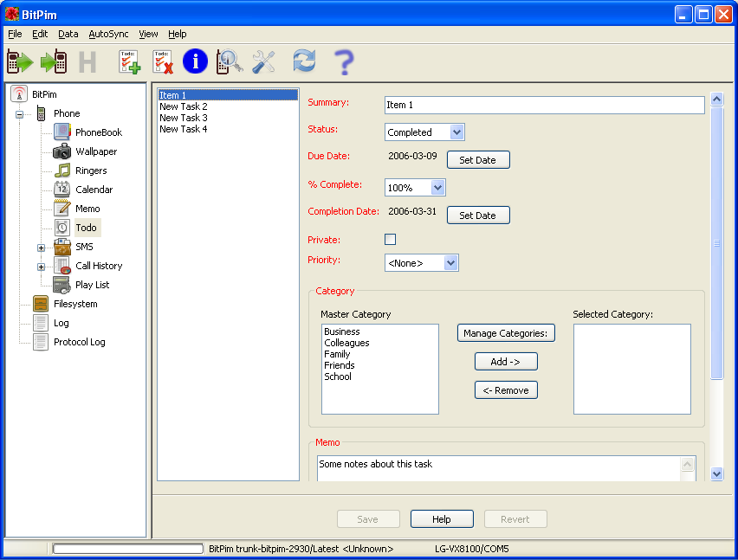Click the Detect Phone magnifier icon
Image resolution: width=738 pixels, height=560 pixels.
pos(230,61)
